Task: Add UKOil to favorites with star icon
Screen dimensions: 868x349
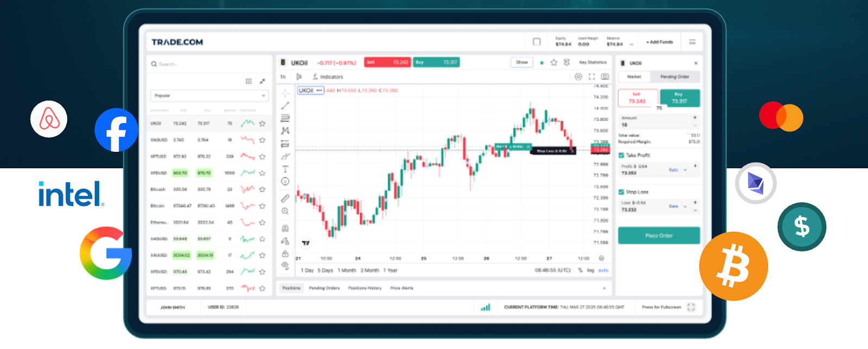Action: tap(554, 62)
